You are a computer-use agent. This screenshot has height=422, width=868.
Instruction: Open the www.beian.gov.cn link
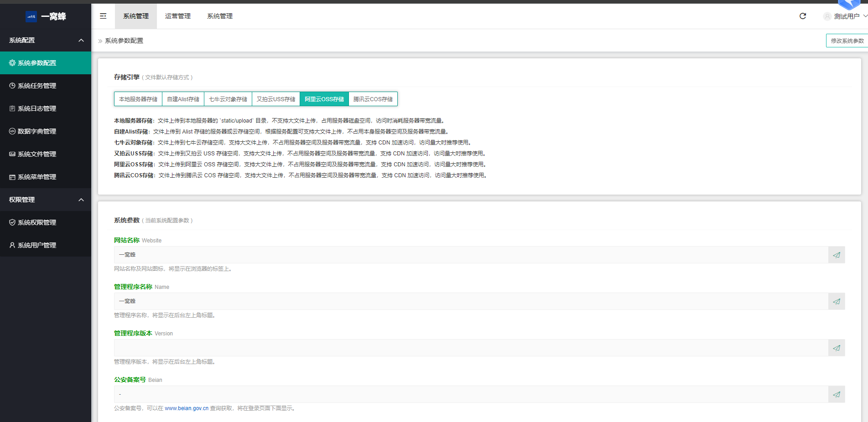tap(187, 408)
